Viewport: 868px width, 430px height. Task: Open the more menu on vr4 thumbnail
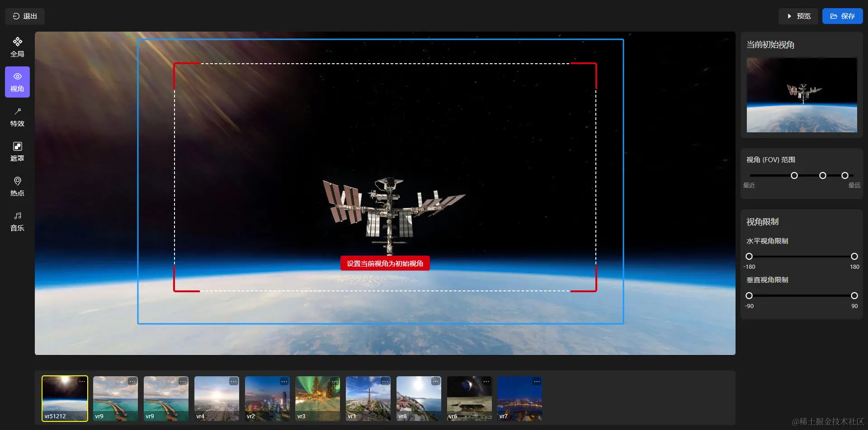tap(233, 382)
